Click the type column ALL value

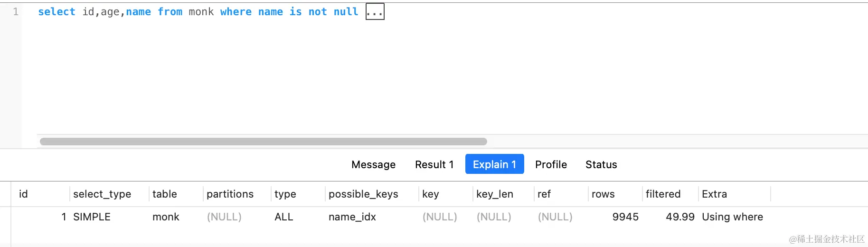click(x=284, y=217)
